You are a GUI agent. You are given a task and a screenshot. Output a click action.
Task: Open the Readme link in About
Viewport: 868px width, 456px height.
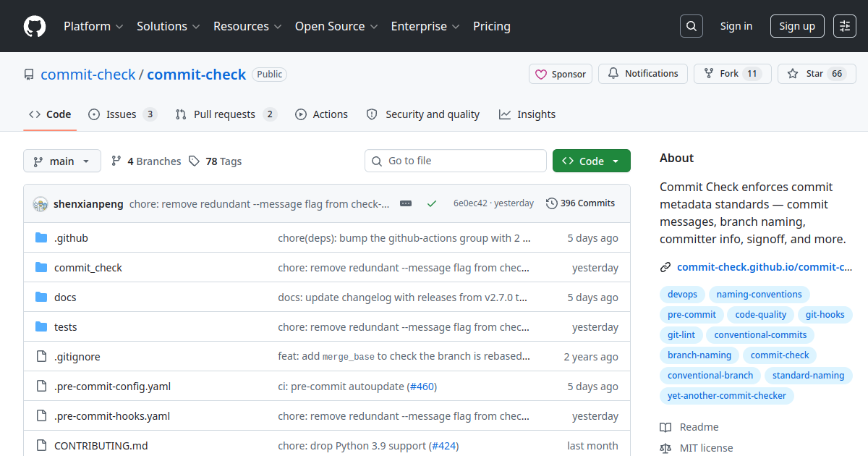[689, 427]
